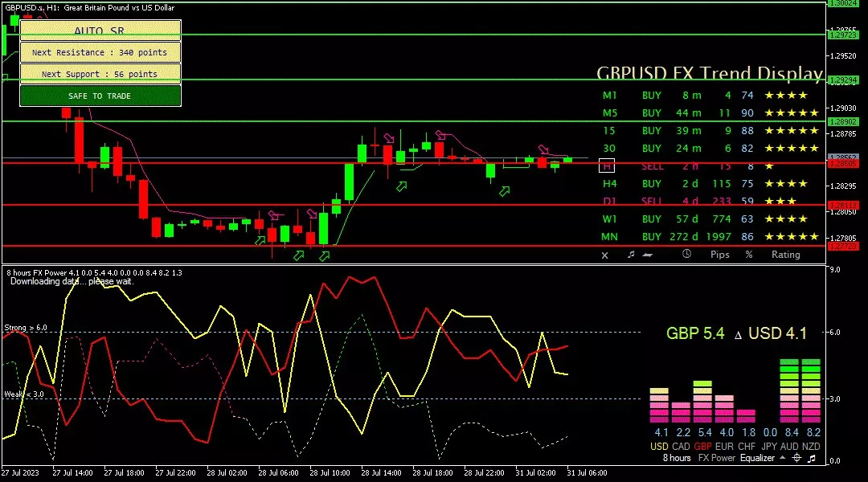Click the 1.28113 support price label
Screen dimensions: 868x482
[x=842, y=206]
